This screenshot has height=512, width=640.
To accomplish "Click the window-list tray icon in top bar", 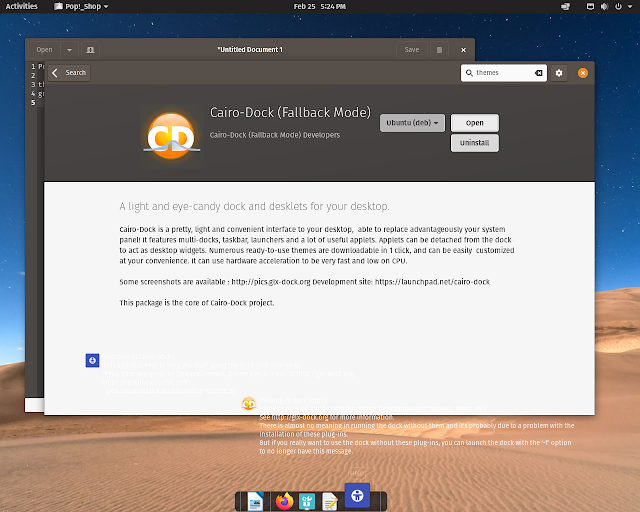I will tap(565, 6).
